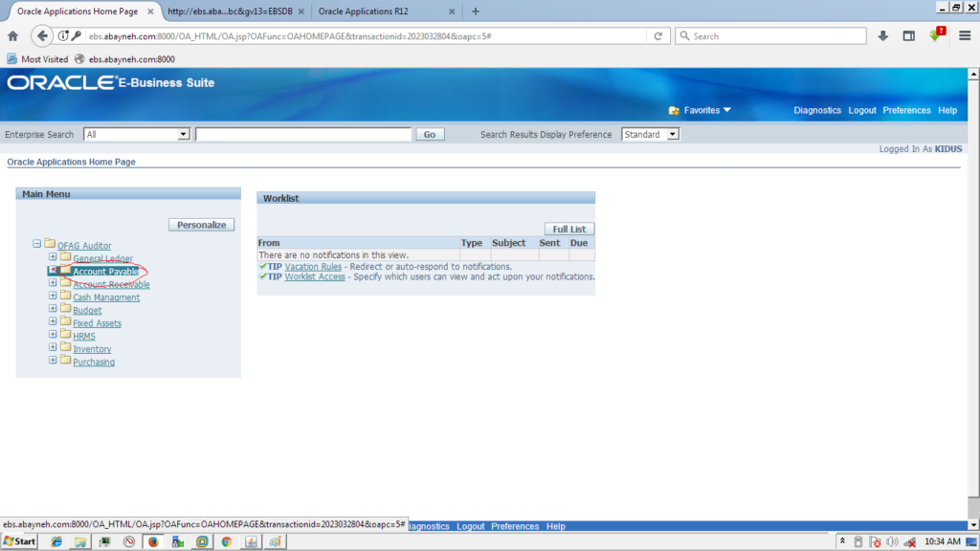Click the browser URL address field
The image size is (980, 551).
point(366,36)
